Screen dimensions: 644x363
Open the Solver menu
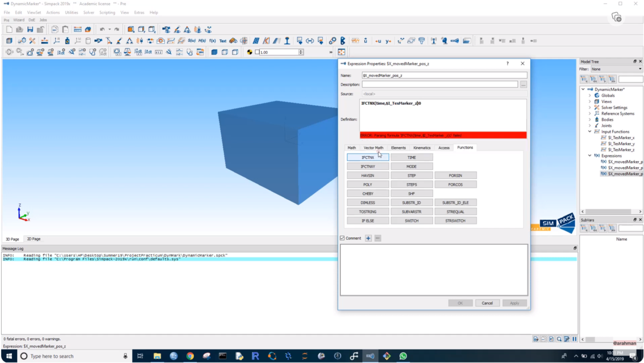pyautogui.click(x=89, y=12)
